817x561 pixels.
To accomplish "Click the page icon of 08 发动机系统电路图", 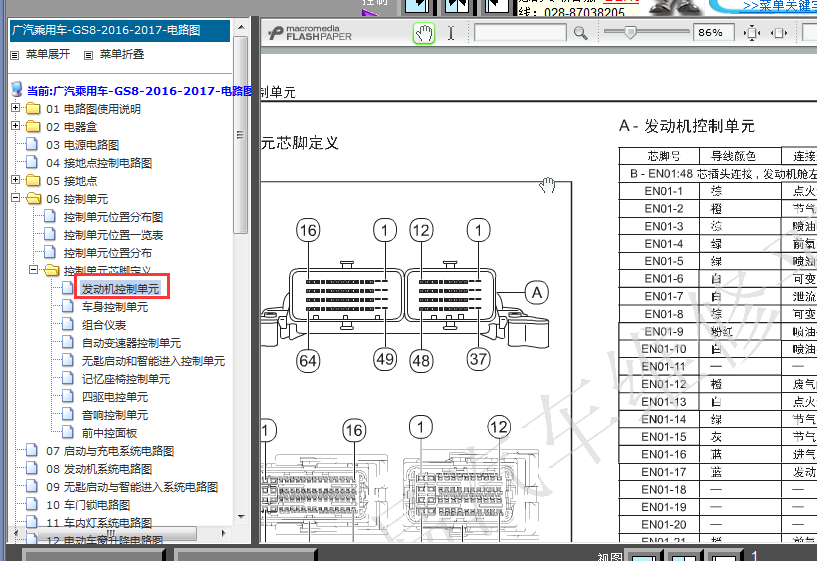I will [x=32, y=469].
